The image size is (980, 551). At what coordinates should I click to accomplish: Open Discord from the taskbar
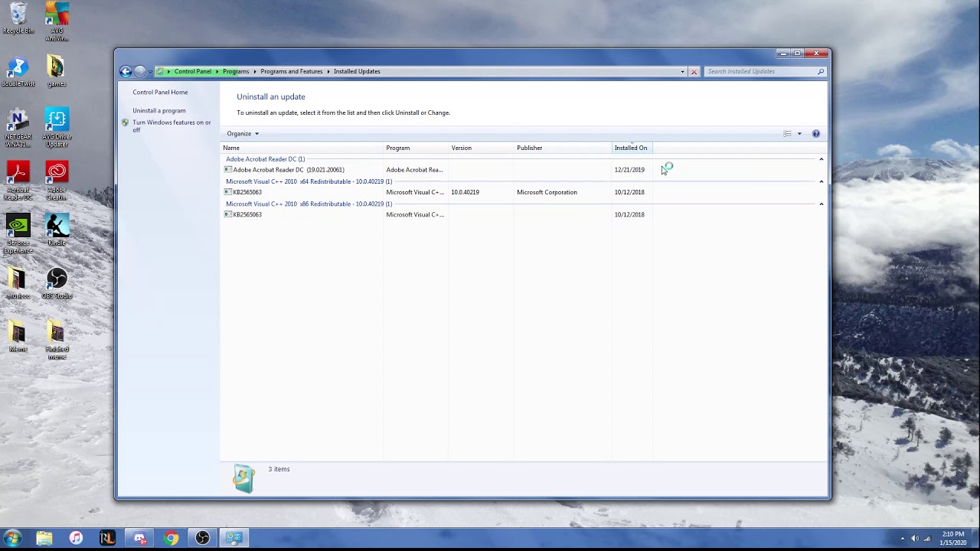(x=139, y=538)
